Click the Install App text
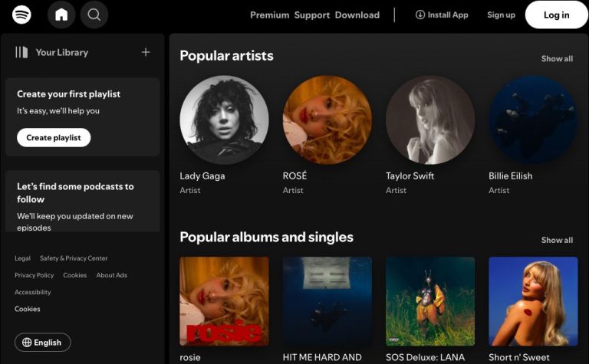Image resolution: width=589 pixels, height=364 pixels. [x=448, y=15]
